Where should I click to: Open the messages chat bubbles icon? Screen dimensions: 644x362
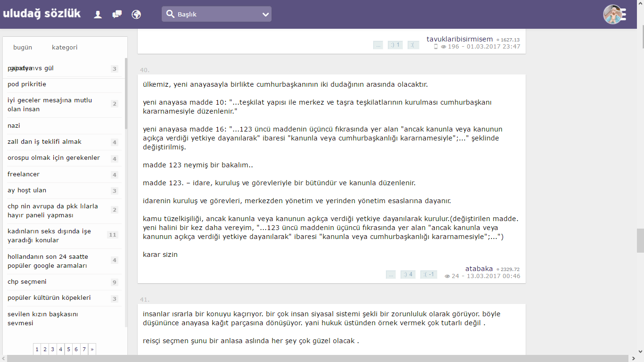117,14
